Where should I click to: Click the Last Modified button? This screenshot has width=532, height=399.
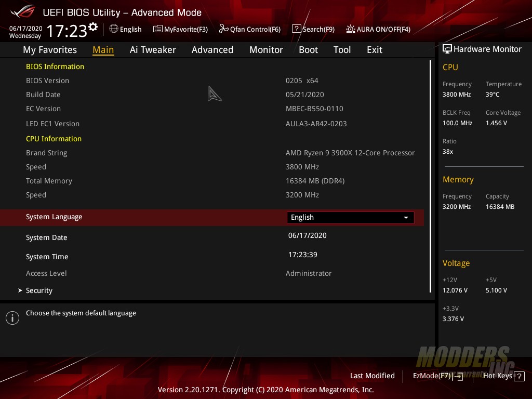tap(372, 376)
